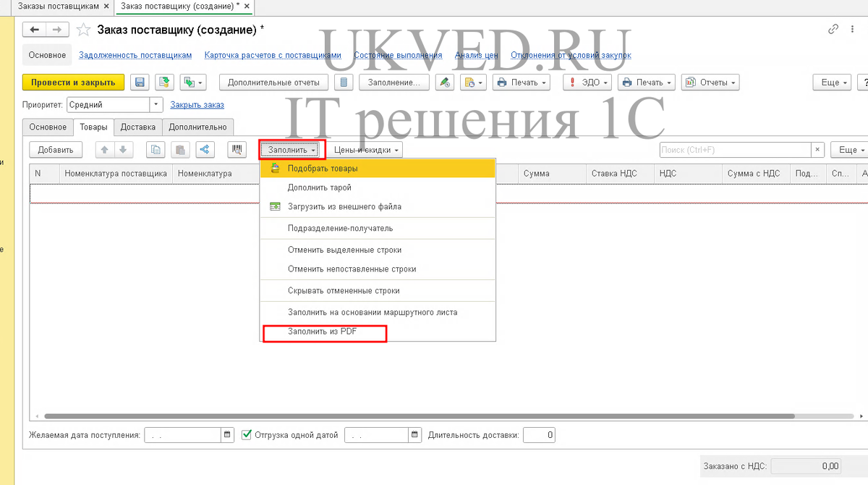
Task: Toggle the Отгрузка одной датой checkbox
Action: [x=248, y=435]
